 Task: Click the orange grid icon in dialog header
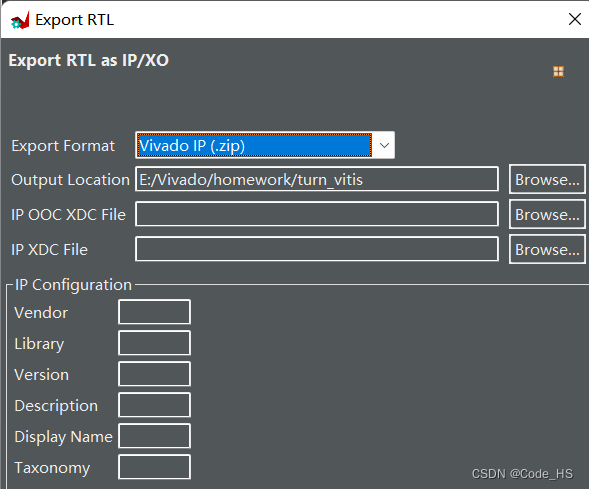pyautogui.click(x=558, y=71)
